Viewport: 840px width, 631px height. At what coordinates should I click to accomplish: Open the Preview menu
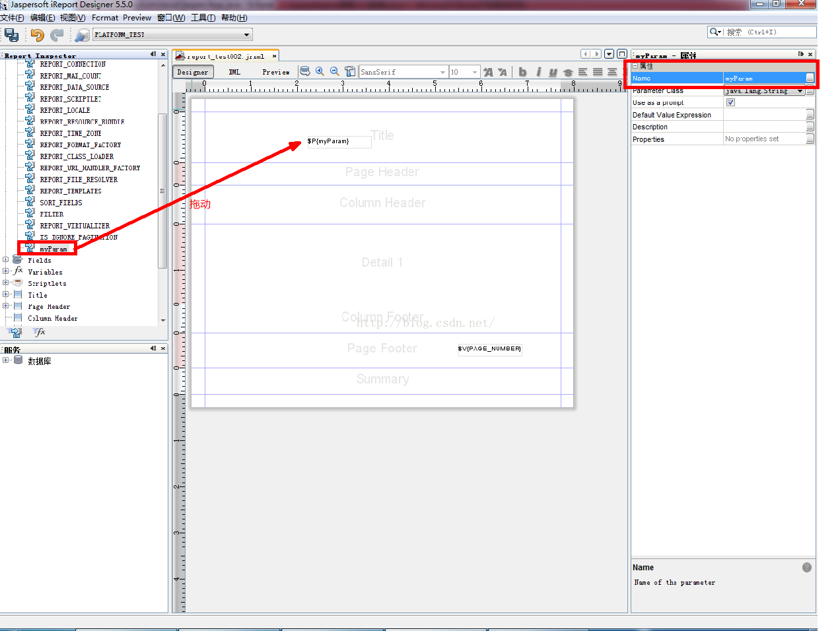137,18
